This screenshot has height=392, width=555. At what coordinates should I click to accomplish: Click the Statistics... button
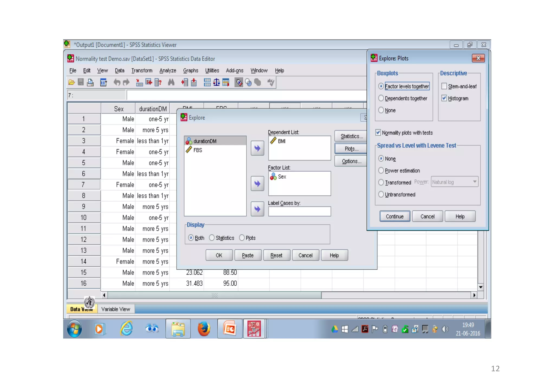point(351,136)
